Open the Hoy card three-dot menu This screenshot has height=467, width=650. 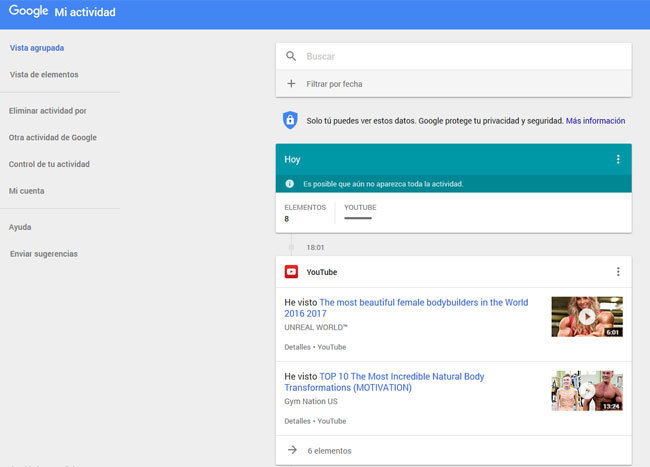point(618,159)
